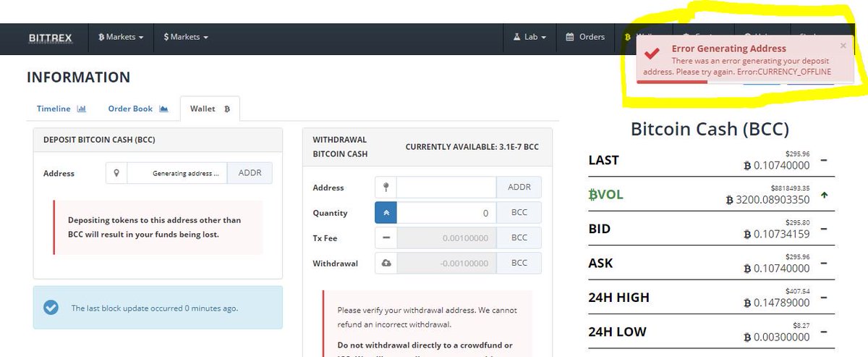Switch to the Timeline tab
This screenshot has width=868, height=357.
pyautogui.click(x=61, y=109)
